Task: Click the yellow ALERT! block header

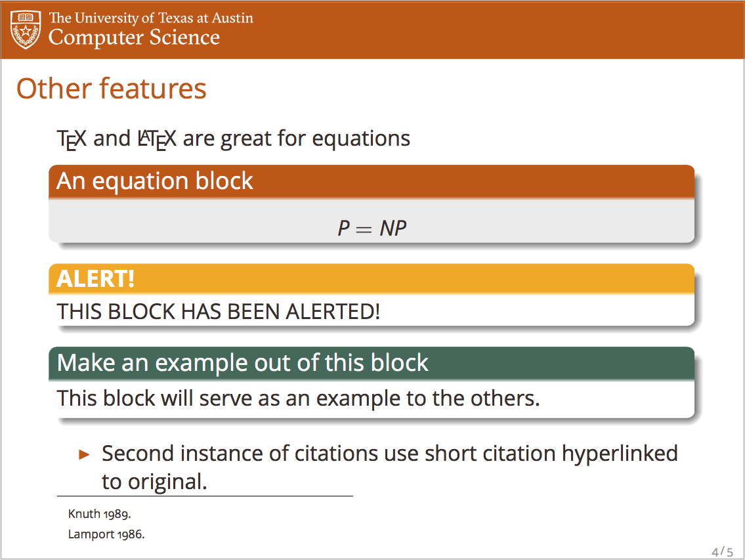Action: [x=372, y=278]
